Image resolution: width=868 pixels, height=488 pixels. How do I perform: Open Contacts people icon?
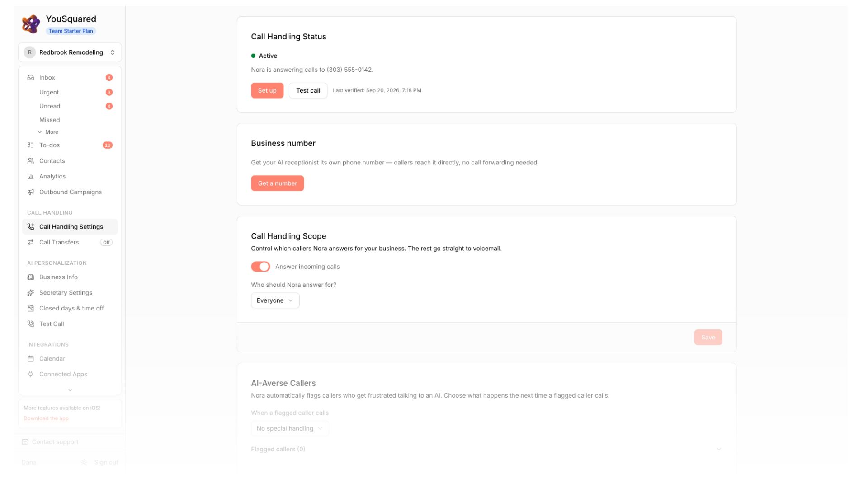tap(31, 161)
